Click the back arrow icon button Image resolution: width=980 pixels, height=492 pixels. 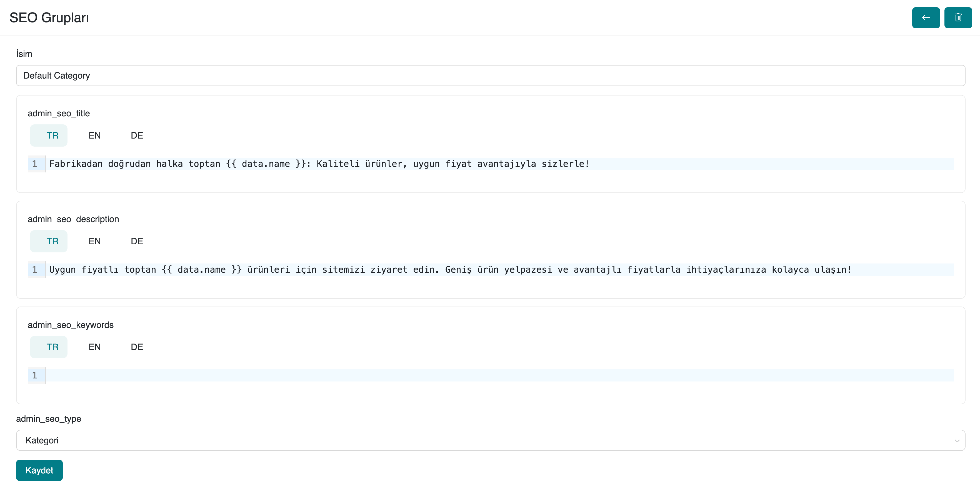pos(926,17)
